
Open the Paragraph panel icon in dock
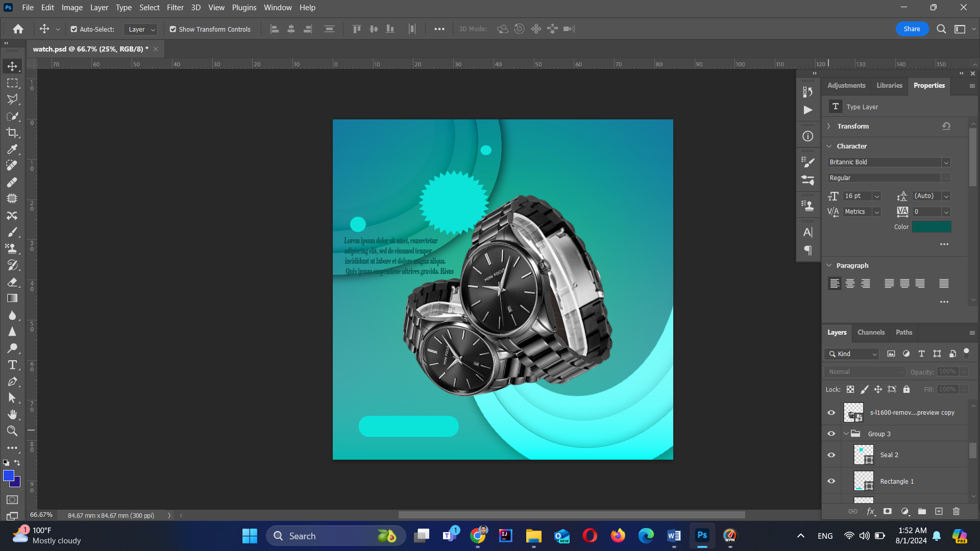pos(807,251)
